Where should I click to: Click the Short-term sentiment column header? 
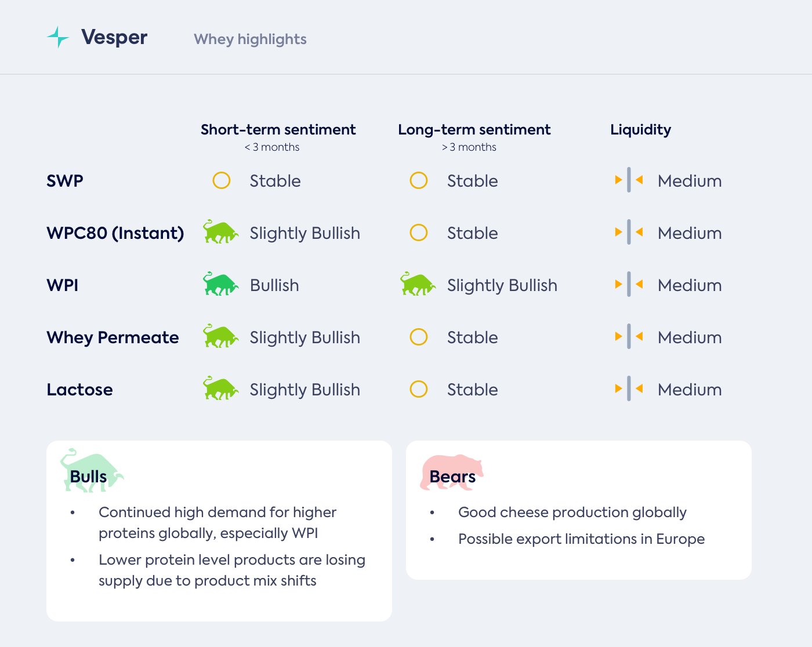pyautogui.click(x=278, y=129)
